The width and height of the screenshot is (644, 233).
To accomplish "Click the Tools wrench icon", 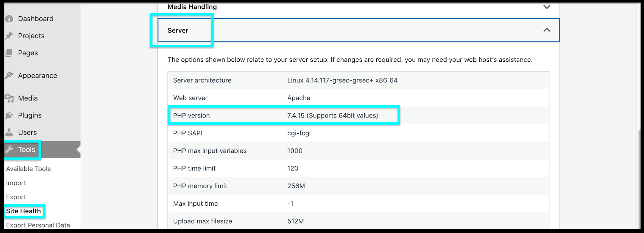I will point(9,150).
